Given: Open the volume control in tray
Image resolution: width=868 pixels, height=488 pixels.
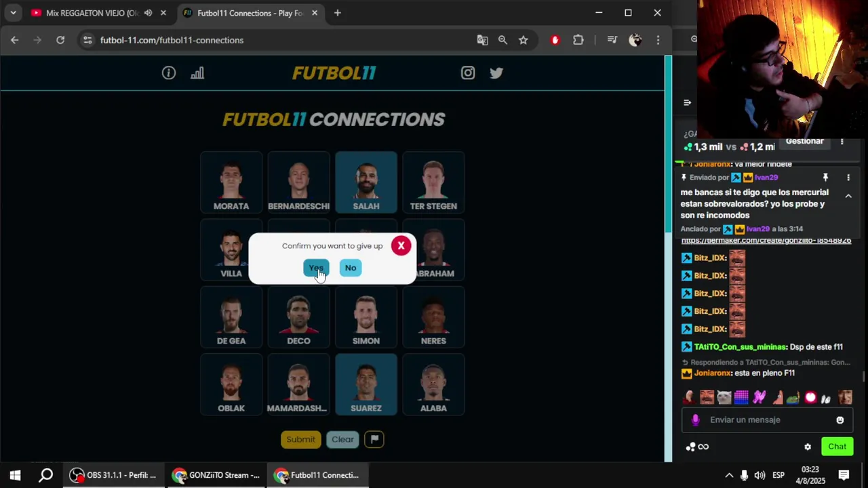Looking at the screenshot, I should click(x=759, y=475).
